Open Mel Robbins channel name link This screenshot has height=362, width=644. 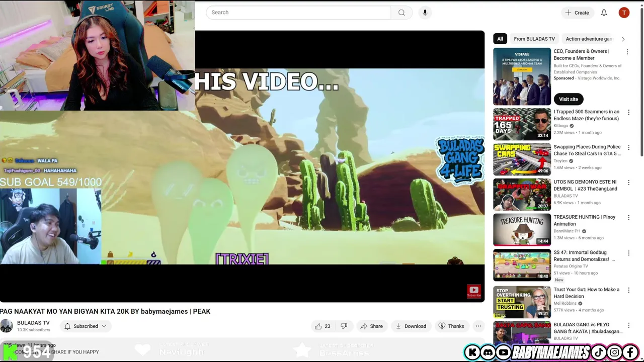(565, 304)
